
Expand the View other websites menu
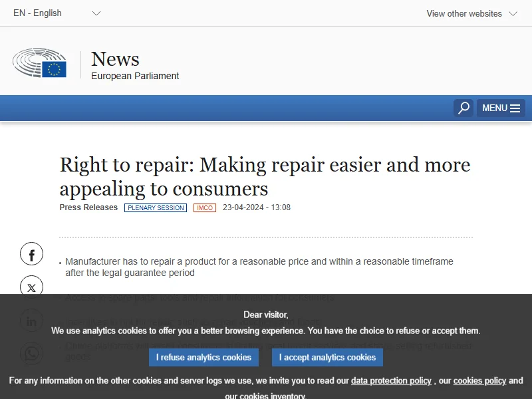471,13
